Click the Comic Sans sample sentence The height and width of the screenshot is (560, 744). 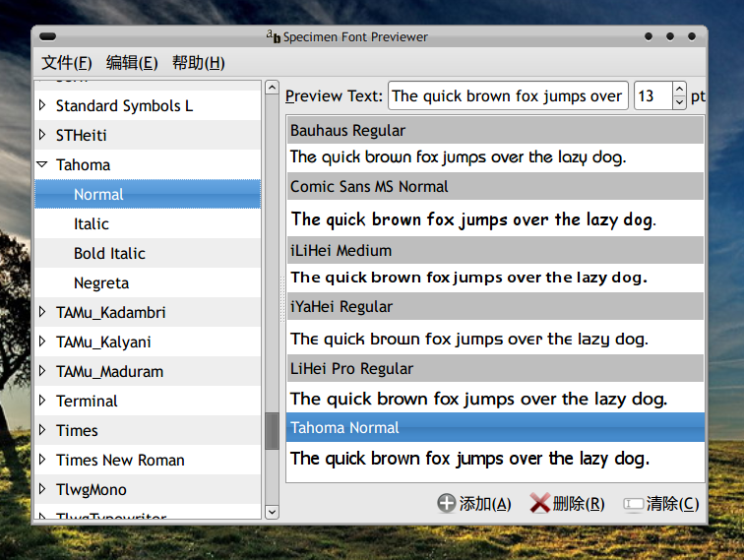[x=473, y=220]
